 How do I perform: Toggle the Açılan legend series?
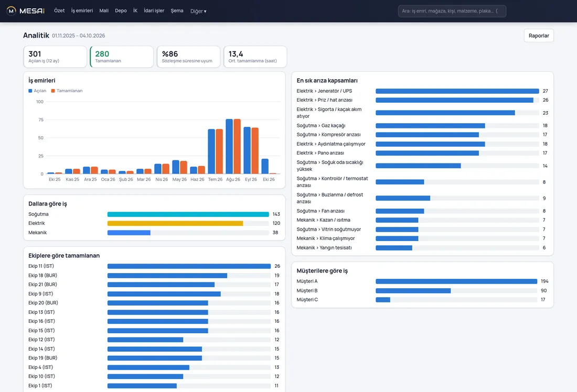click(37, 91)
